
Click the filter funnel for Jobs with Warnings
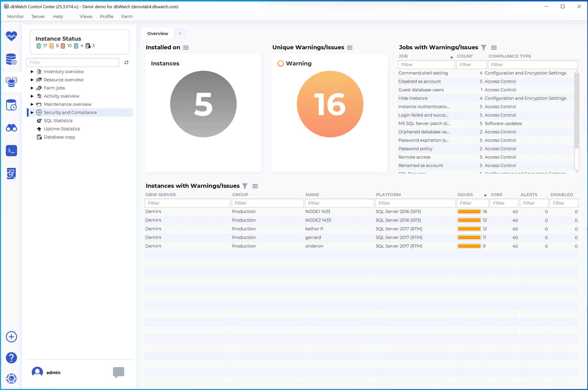coord(484,48)
